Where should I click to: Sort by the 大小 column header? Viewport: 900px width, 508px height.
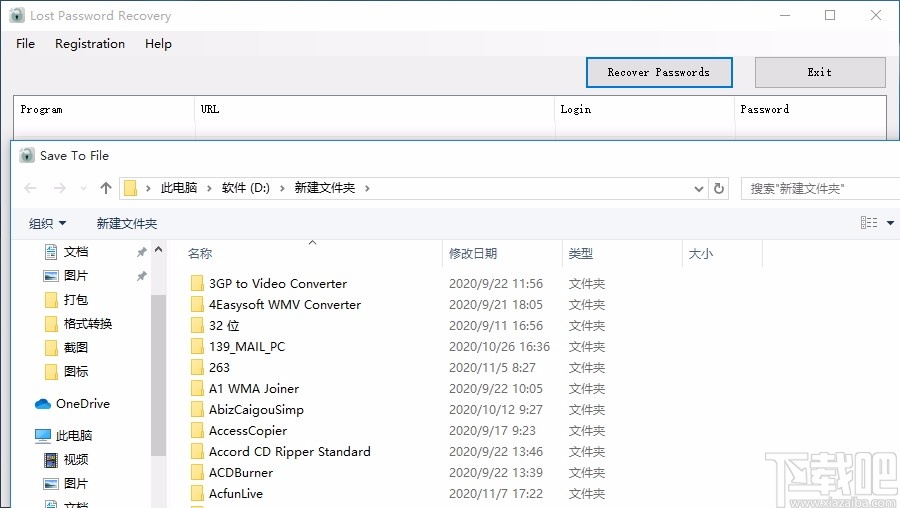[700, 253]
